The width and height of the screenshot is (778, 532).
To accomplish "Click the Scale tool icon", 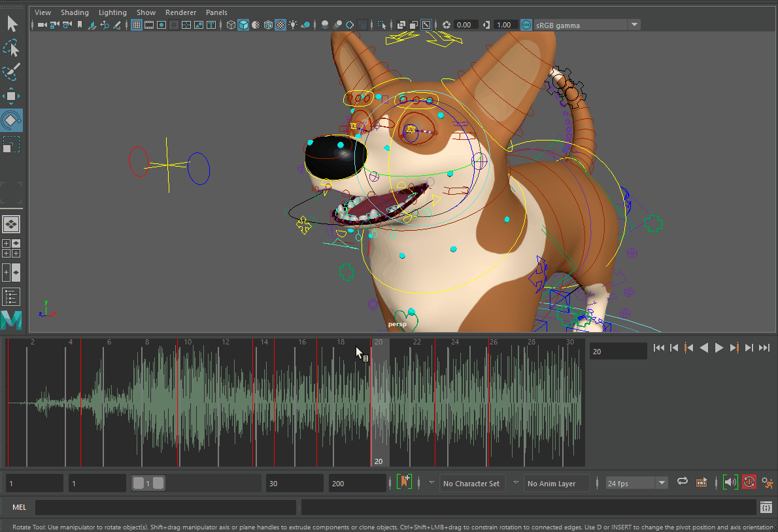I will click(x=11, y=144).
